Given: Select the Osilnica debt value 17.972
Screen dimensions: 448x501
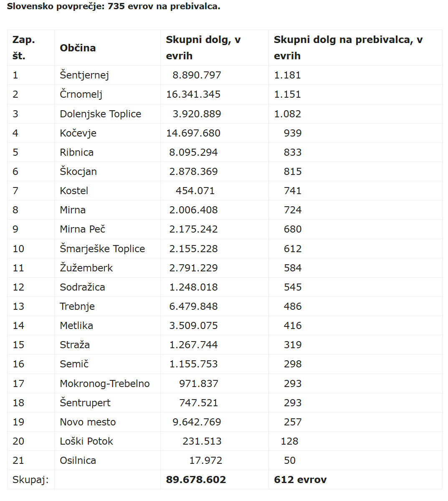Looking at the screenshot, I should click(206, 461).
